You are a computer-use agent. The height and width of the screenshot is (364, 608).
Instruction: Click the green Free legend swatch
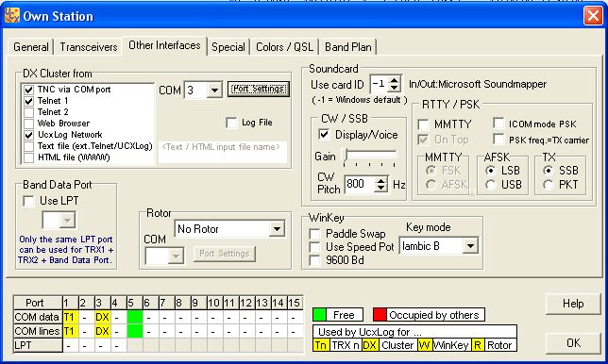point(319,315)
